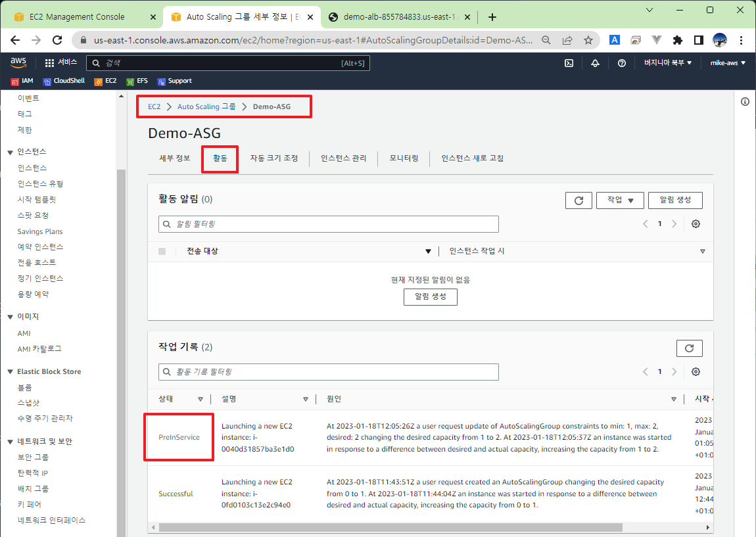Collapse the 이미지 sidebar section
This screenshot has height=537, width=756.
point(10,317)
